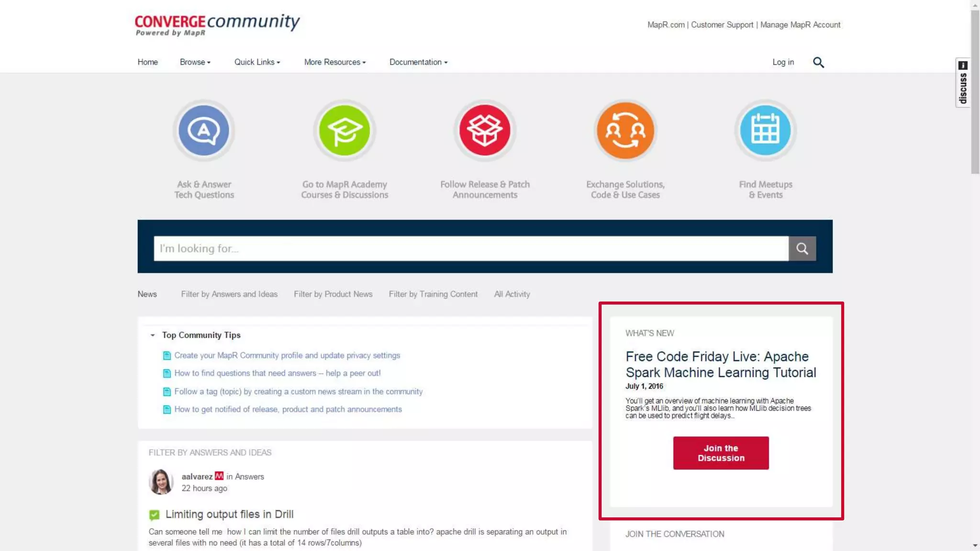Select the All Activity tab
This screenshot has height=551, width=980.
tap(512, 294)
